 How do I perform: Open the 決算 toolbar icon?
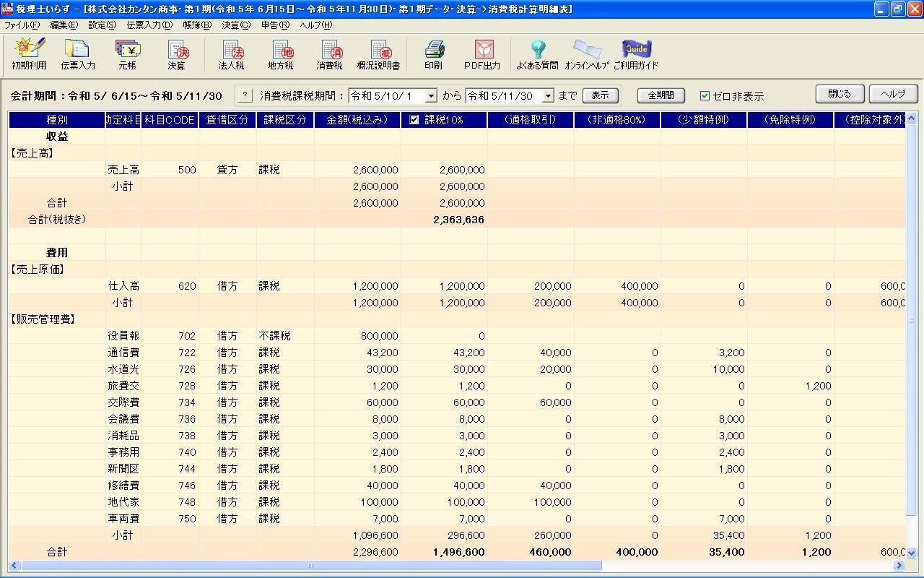(x=176, y=54)
